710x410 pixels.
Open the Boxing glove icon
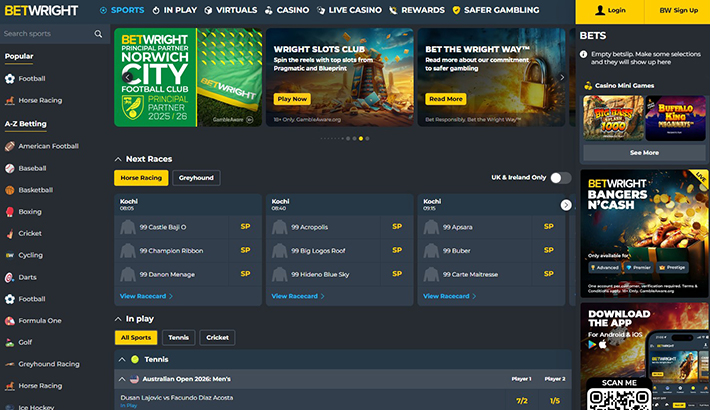[x=9, y=212]
